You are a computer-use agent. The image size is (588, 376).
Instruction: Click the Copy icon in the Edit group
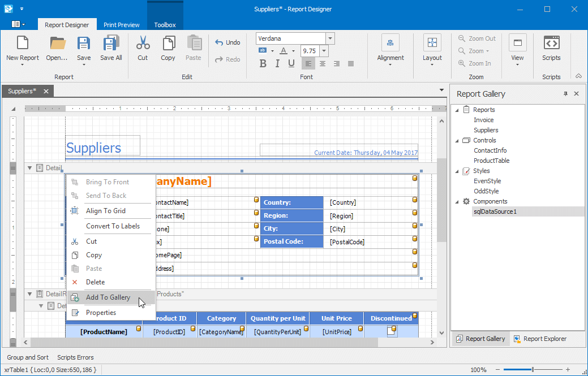pyautogui.click(x=168, y=44)
